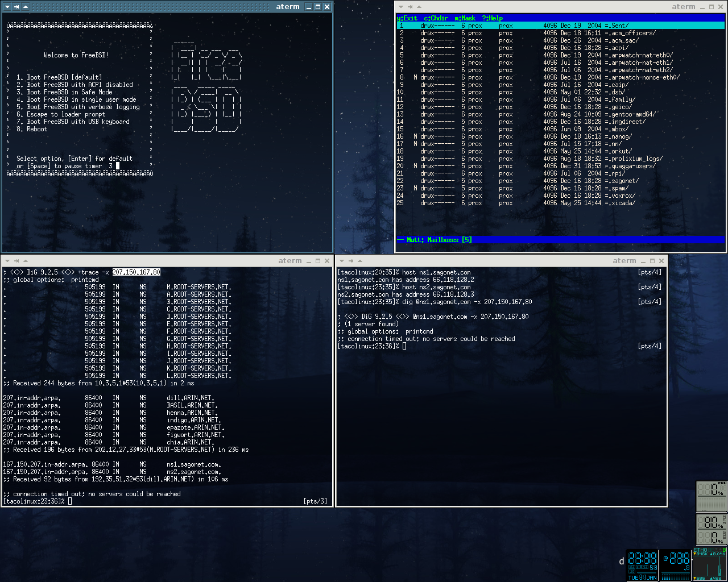Click stick/pin icon on the host lookup aterm

click(x=351, y=261)
